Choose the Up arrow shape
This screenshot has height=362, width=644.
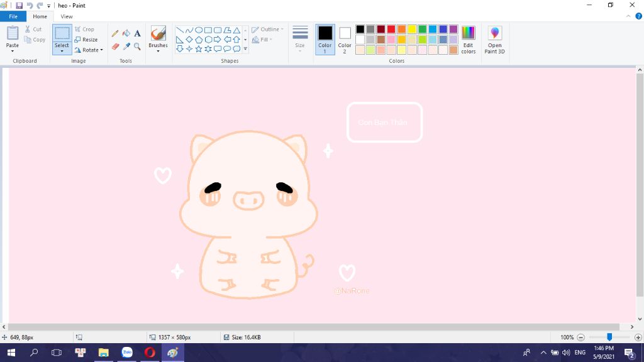[x=236, y=40]
